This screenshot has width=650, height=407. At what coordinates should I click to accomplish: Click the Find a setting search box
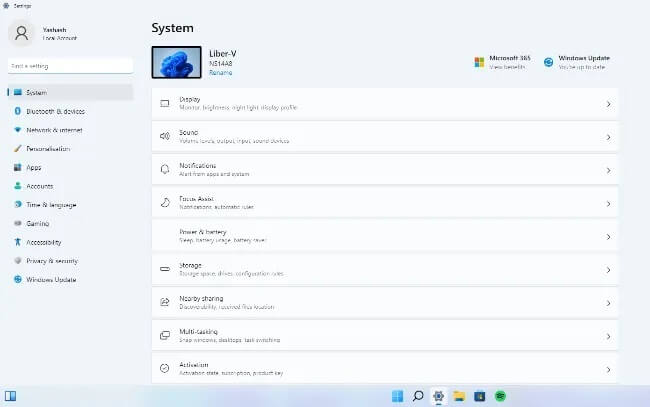70,66
